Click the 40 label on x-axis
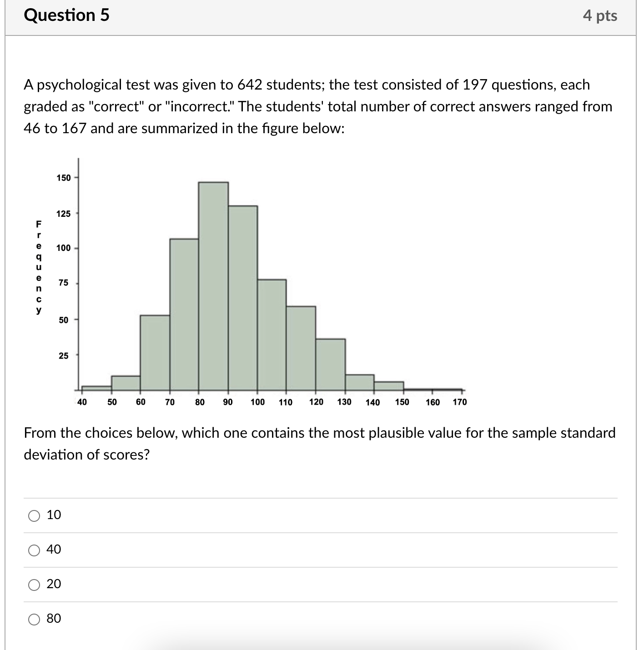 [81, 401]
